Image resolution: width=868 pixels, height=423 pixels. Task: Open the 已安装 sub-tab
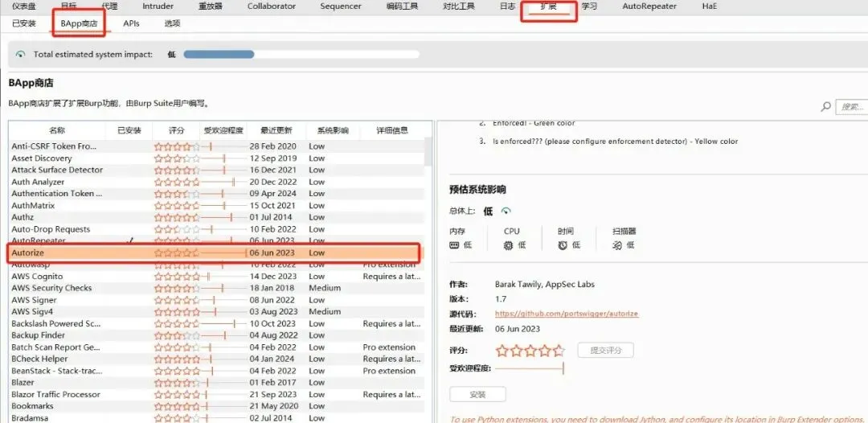(x=24, y=24)
